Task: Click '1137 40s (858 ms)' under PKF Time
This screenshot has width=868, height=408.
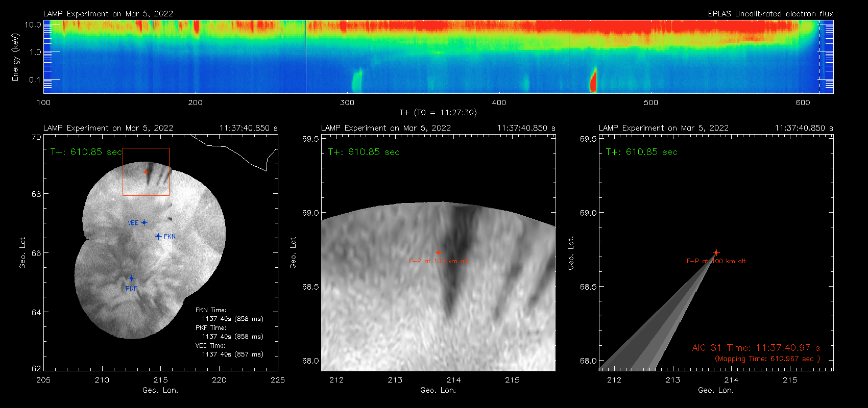Action: [233, 337]
